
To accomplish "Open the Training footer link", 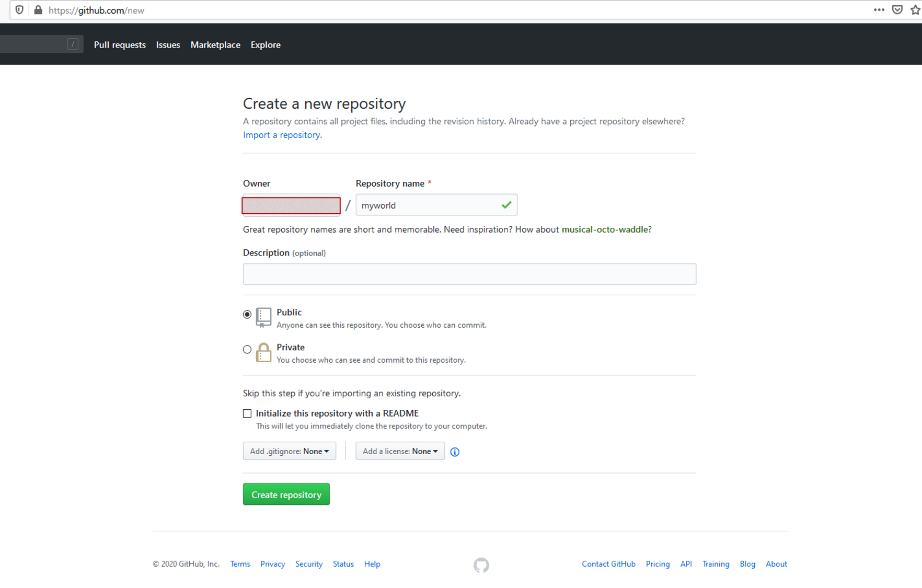I will pos(716,564).
